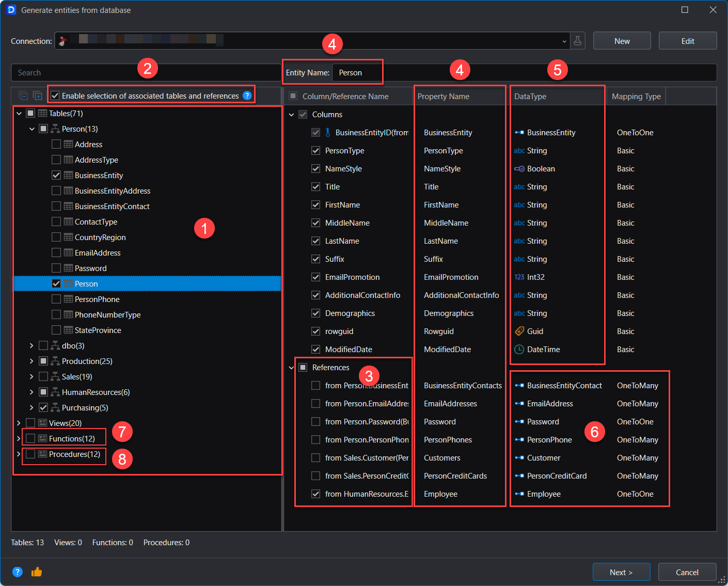Check the Address table checkbox
Image resolution: width=728 pixels, height=586 pixels.
[56, 144]
